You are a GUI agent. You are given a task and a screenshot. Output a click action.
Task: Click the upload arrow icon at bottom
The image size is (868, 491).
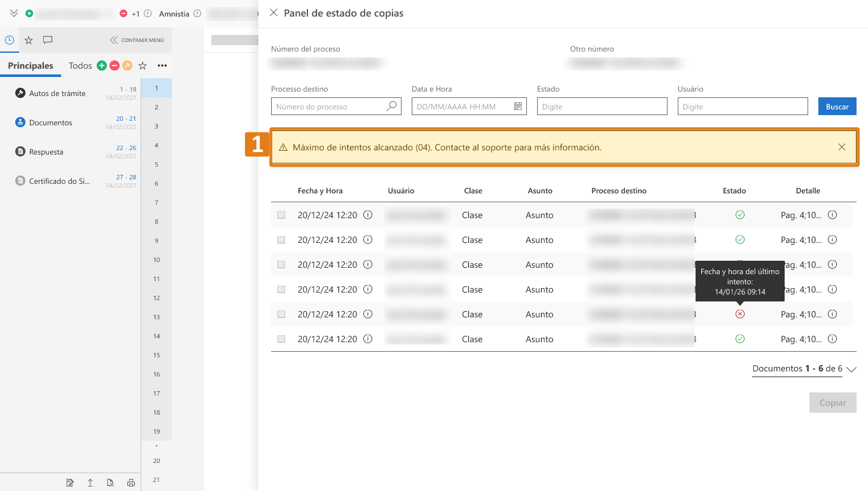click(90, 483)
